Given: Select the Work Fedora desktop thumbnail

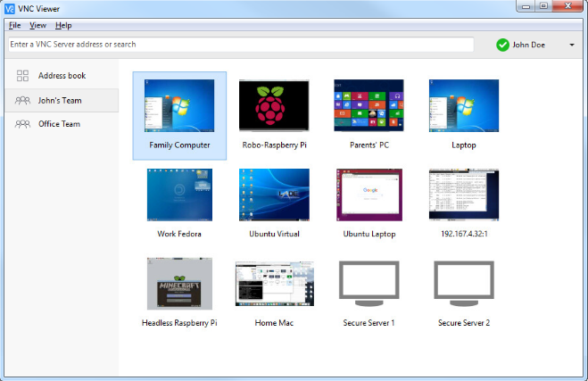Looking at the screenshot, I should click(179, 195).
